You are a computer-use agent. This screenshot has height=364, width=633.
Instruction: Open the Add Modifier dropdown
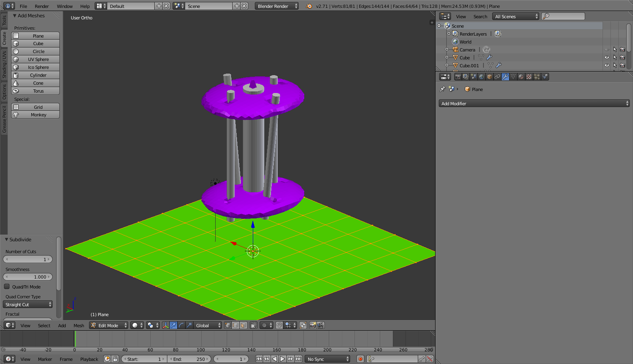pos(534,103)
